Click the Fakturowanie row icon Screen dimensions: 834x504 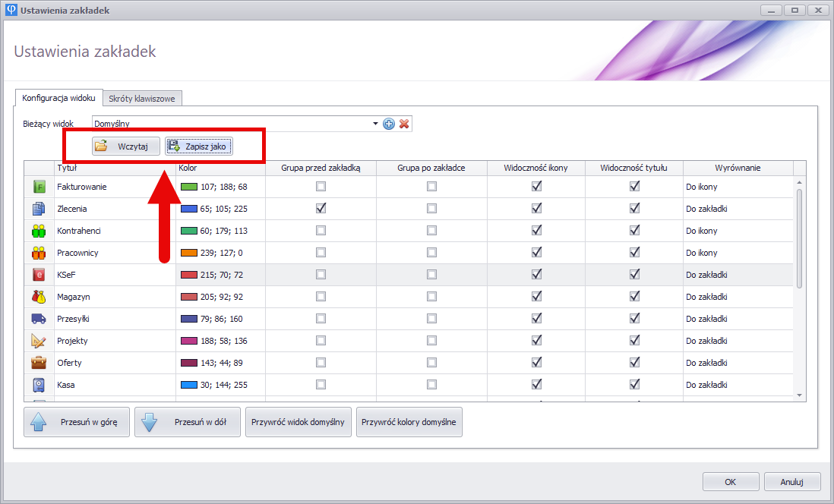[x=39, y=187]
